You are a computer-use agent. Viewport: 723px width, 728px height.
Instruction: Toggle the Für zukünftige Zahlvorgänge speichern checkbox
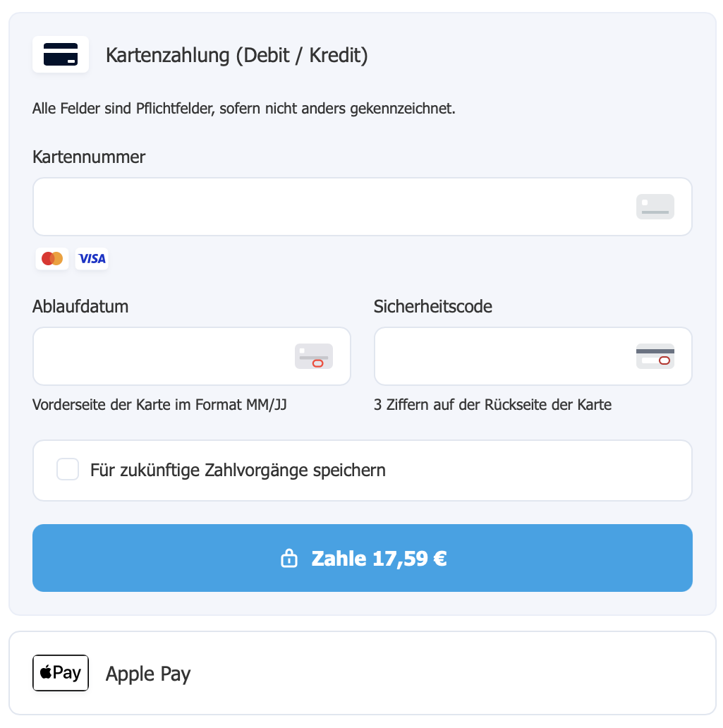pyautogui.click(x=68, y=469)
